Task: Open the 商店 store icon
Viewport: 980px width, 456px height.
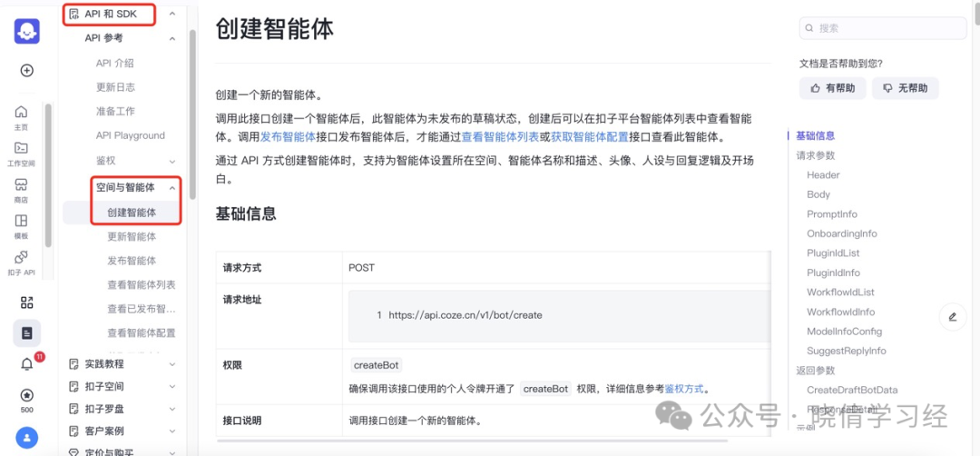Action: click(x=21, y=190)
